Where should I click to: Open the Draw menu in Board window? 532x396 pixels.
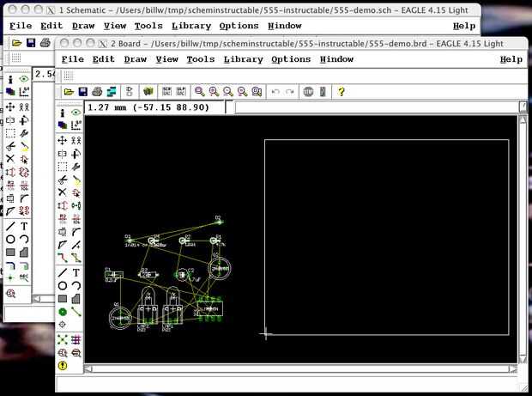136,59
